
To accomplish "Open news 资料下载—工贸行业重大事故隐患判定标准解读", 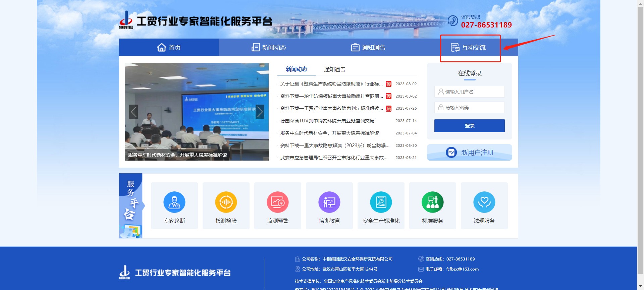I will 332,108.
